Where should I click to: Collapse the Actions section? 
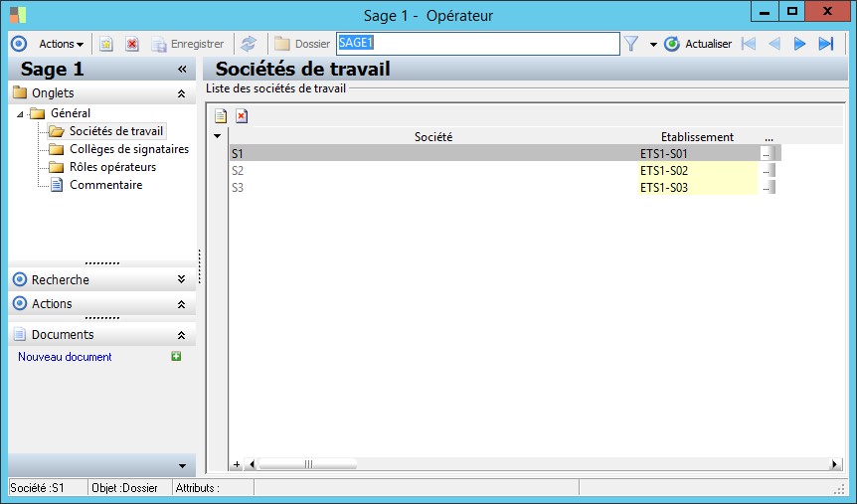tap(182, 304)
